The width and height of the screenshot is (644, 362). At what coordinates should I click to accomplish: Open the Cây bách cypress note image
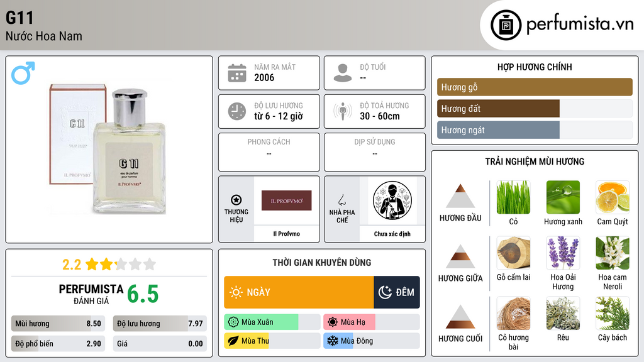tap(613, 314)
